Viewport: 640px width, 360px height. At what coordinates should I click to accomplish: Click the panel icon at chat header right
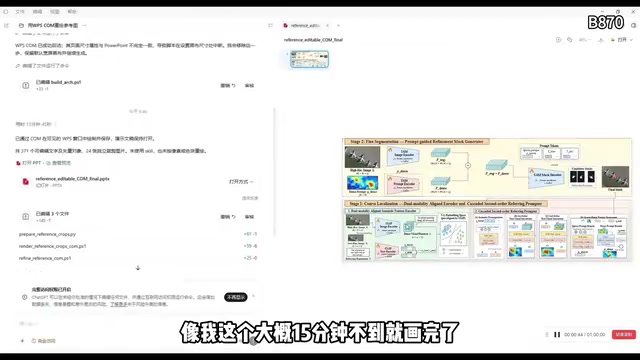point(270,25)
